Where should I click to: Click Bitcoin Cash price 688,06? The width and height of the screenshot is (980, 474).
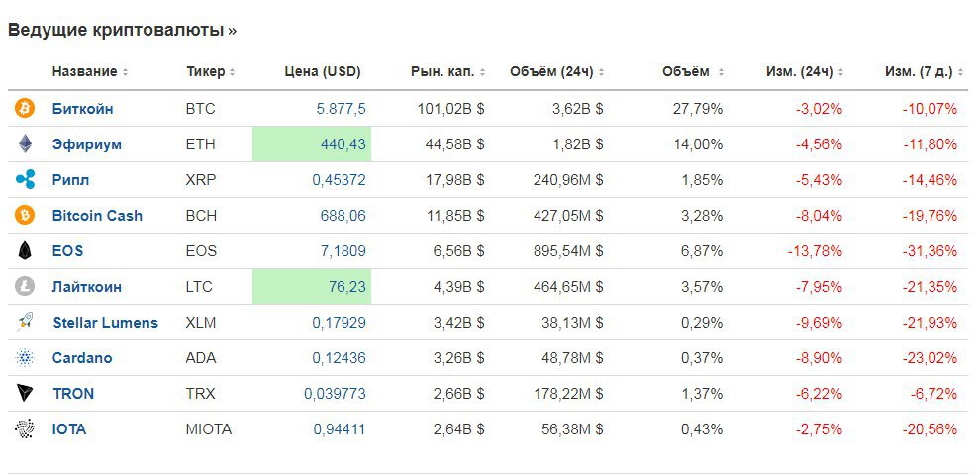[343, 216]
